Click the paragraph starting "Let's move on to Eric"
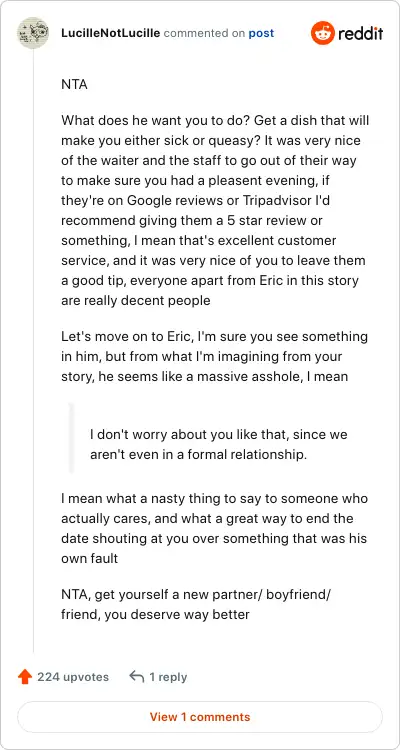The width and height of the screenshot is (400, 750). [x=214, y=356]
